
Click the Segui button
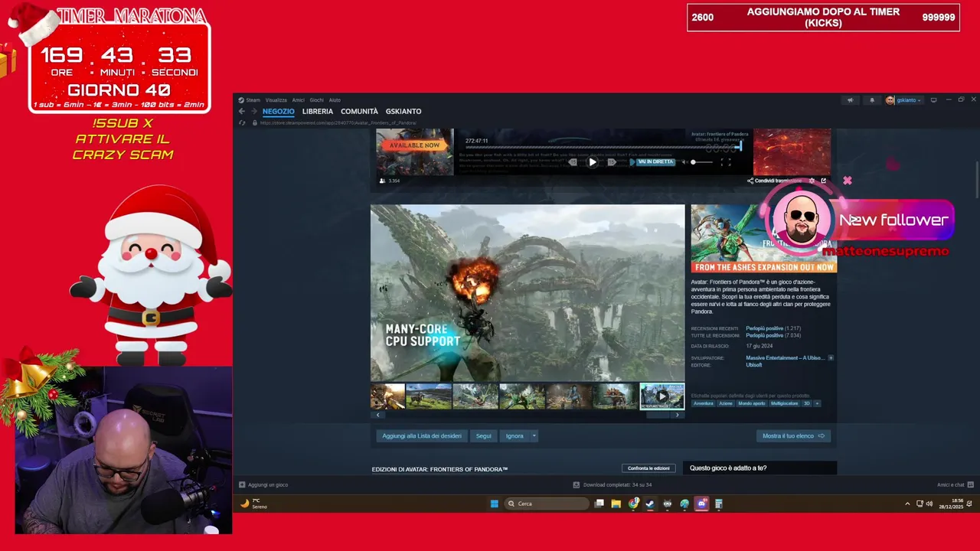pyautogui.click(x=484, y=436)
